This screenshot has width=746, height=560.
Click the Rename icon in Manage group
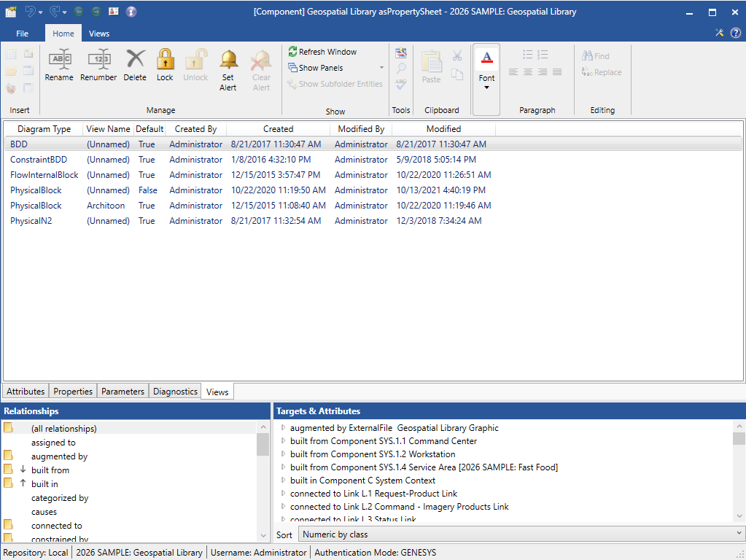[59, 60]
